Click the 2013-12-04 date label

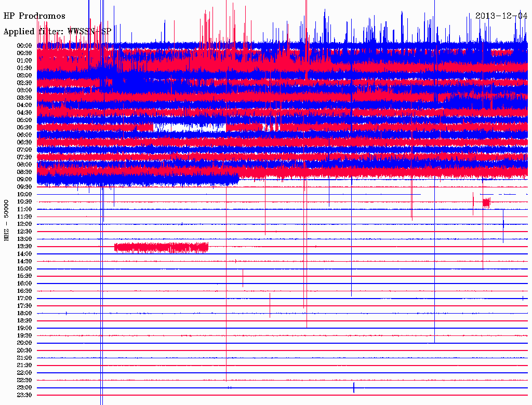tap(501, 16)
